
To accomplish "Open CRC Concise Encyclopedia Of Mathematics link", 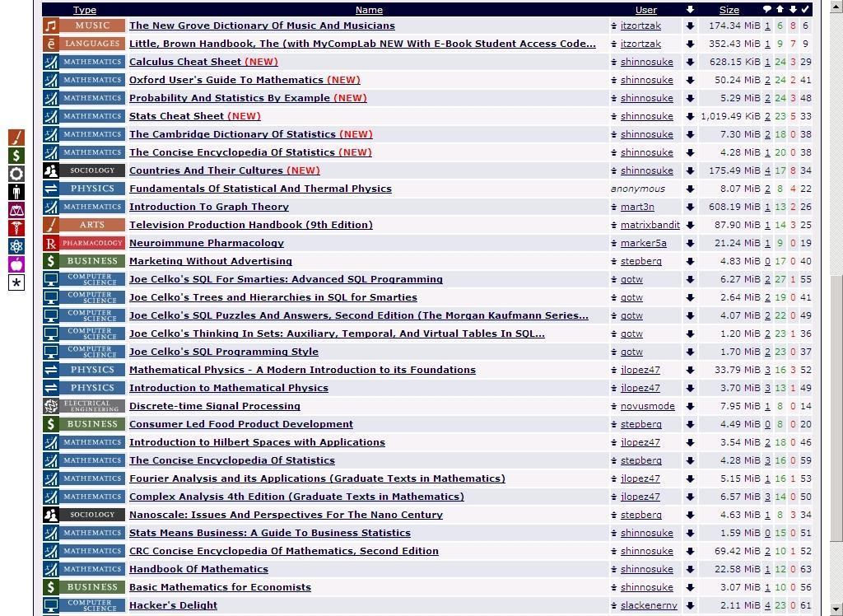I will tap(284, 551).
